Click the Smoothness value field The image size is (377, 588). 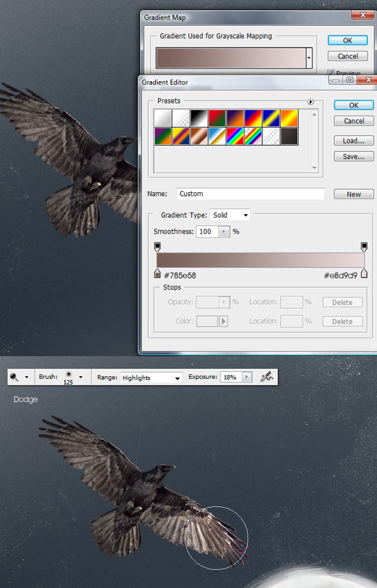tap(207, 232)
